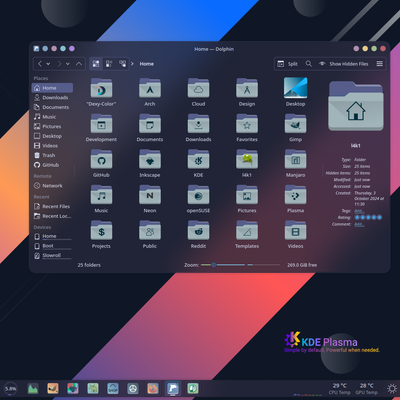The height and width of the screenshot is (400, 400).
Task: Select Downloads in the Places sidebar
Action: [52, 98]
